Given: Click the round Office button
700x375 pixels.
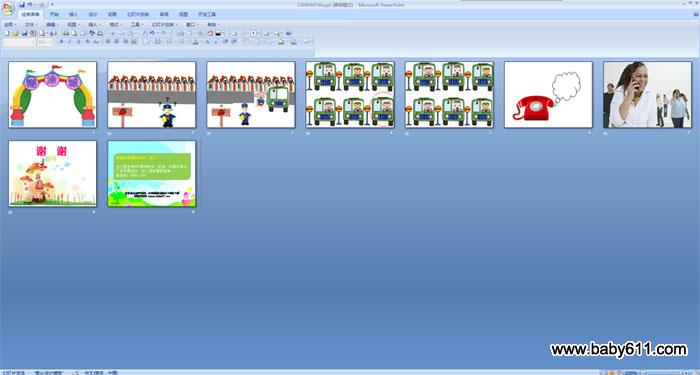Looking at the screenshot, I should tap(8, 8).
